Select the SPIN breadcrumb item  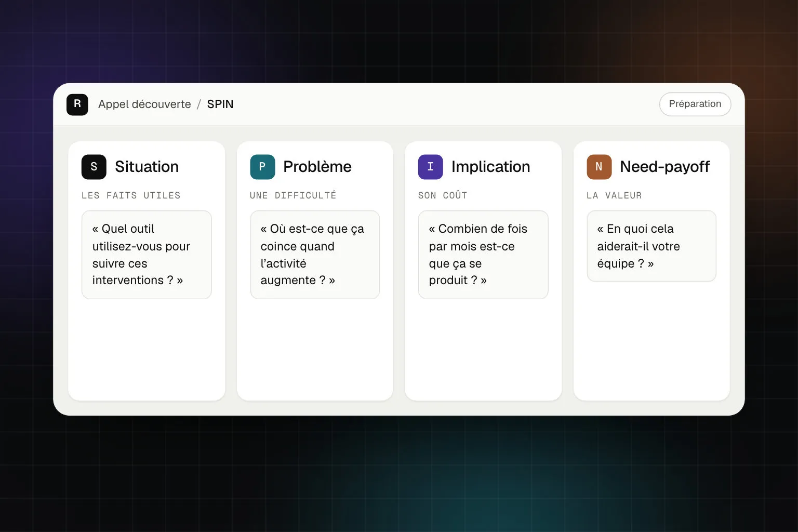tap(220, 104)
